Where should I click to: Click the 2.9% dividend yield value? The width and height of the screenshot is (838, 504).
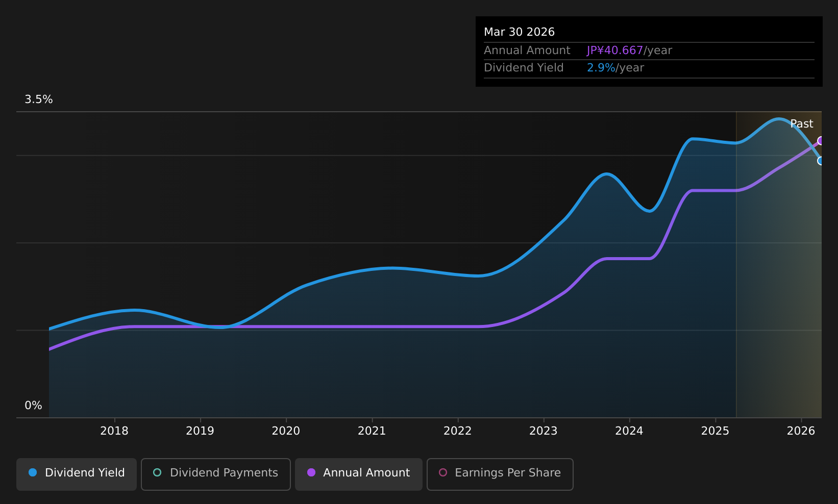tap(601, 68)
